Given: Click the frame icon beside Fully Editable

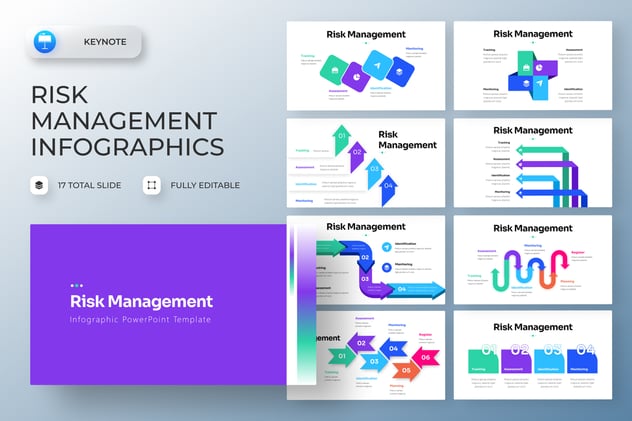Looking at the screenshot, I should point(151,185).
